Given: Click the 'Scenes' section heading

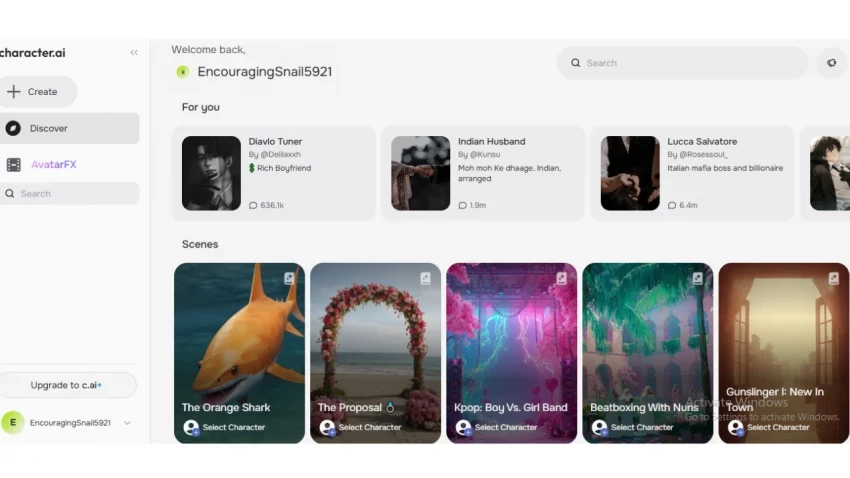Looking at the screenshot, I should click(x=200, y=244).
